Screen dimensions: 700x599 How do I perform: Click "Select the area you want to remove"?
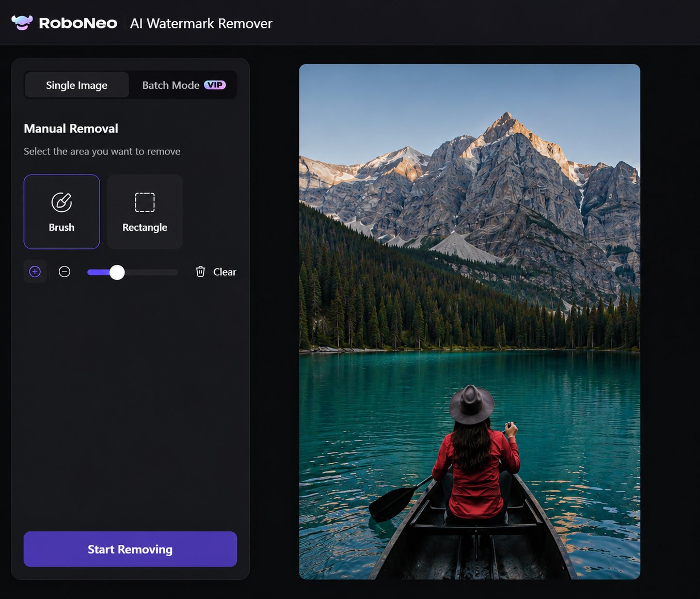[102, 151]
